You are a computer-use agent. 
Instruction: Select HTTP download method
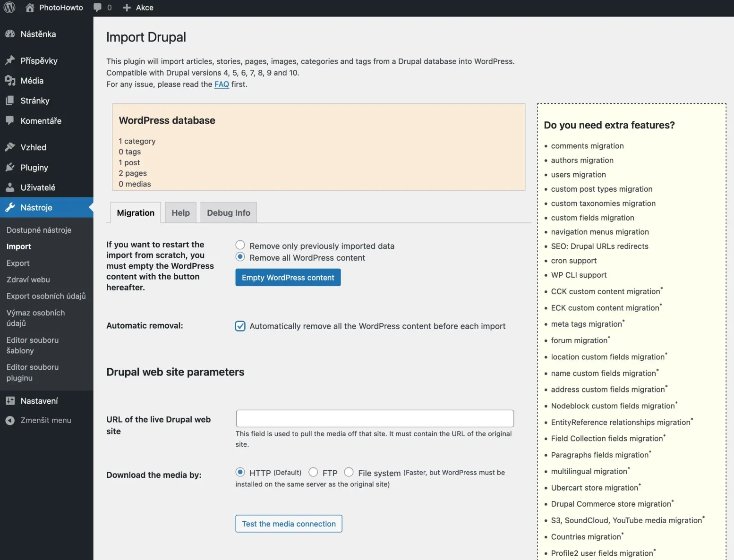click(240, 472)
